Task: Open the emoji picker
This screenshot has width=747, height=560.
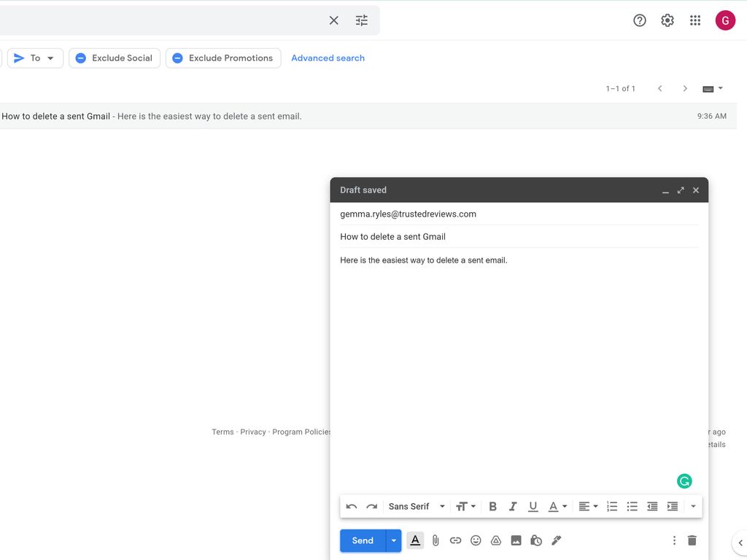Action: click(x=476, y=540)
